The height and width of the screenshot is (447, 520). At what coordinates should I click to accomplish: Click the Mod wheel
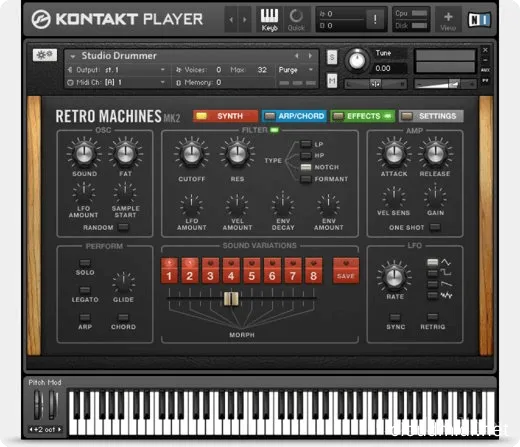tap(53, 404)
